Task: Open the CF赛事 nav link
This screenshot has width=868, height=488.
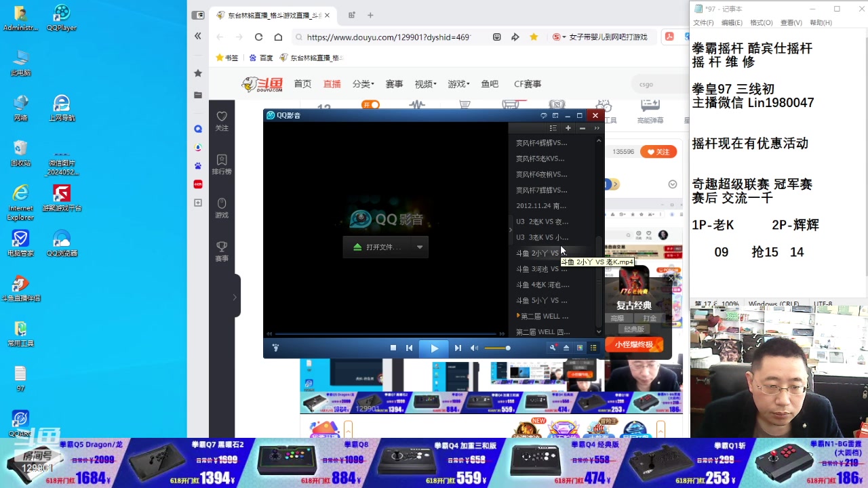Action: [x=528, y=84]
